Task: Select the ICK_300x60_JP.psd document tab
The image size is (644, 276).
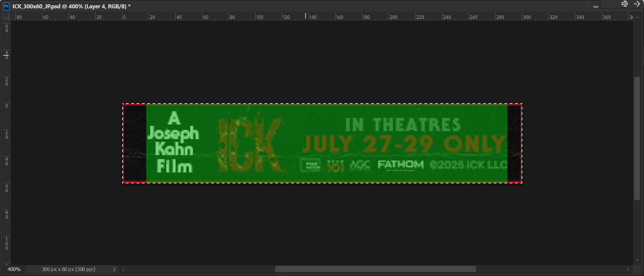Action: (71, 6)
